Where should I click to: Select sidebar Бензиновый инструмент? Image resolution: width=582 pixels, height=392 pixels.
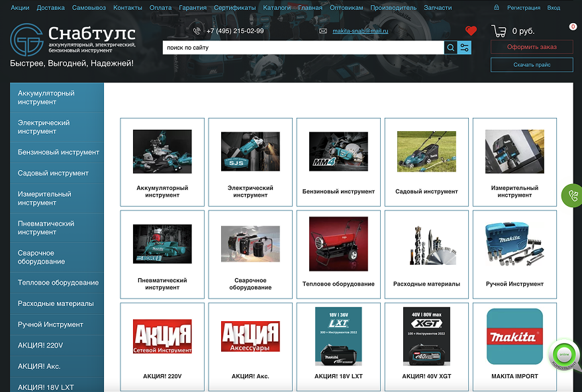coord(57,152)
